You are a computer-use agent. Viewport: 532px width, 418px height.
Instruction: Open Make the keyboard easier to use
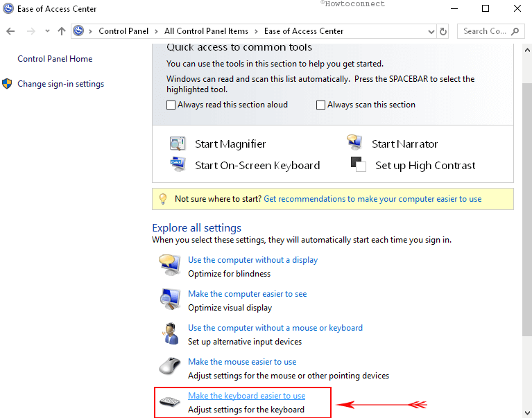[x=247, y=396]
